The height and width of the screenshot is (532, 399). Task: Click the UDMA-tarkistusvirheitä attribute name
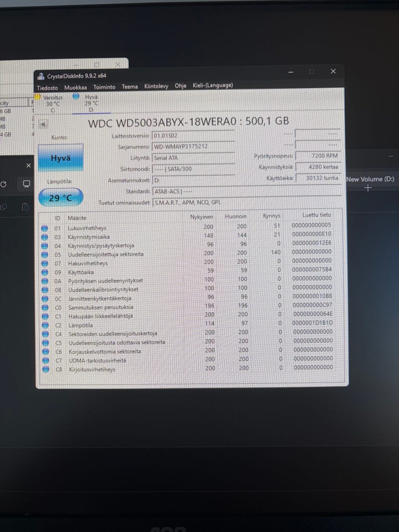pos(97,361)
